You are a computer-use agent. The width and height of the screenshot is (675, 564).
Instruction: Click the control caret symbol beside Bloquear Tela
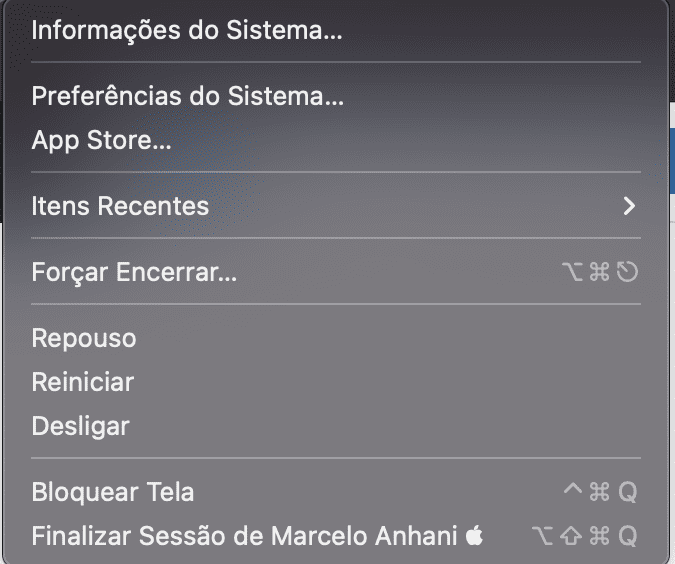click(x=573, y=490)
